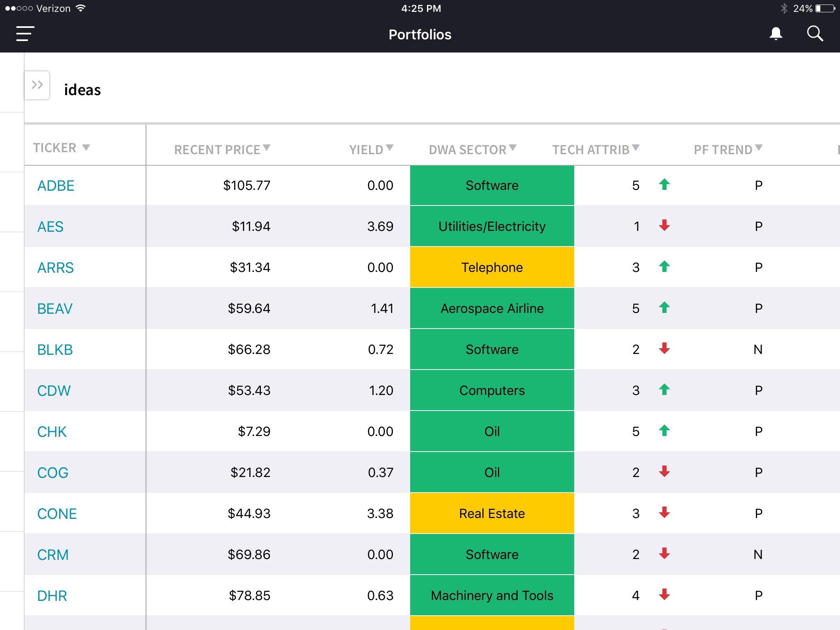
Task: Sort by YIELD column arrow
Action: [390, 147]
